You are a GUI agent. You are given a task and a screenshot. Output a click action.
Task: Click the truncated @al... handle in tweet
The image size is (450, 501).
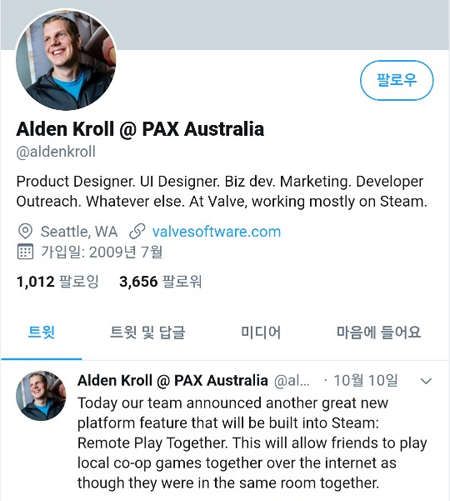(x=292, y=381)
